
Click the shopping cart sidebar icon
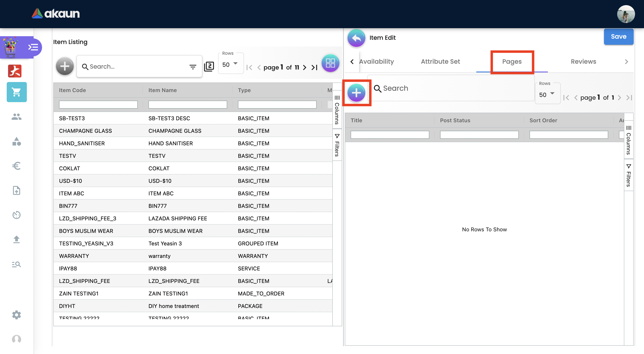[x=17, y=92]
